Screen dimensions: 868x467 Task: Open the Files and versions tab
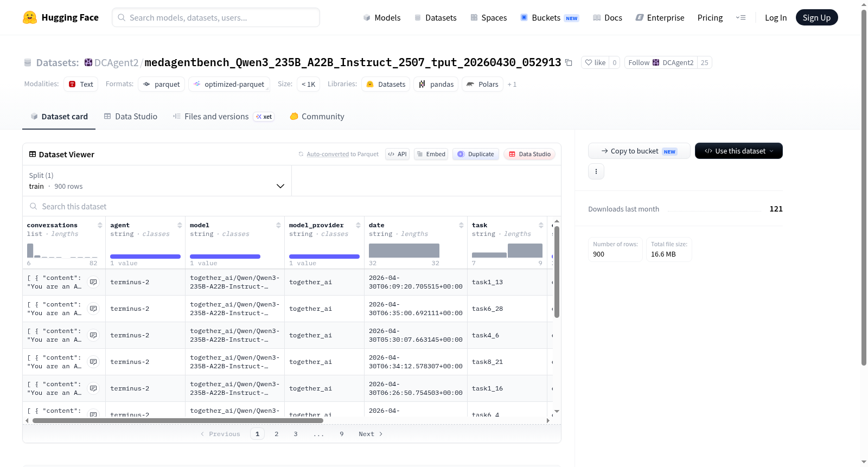coord(224,117)
